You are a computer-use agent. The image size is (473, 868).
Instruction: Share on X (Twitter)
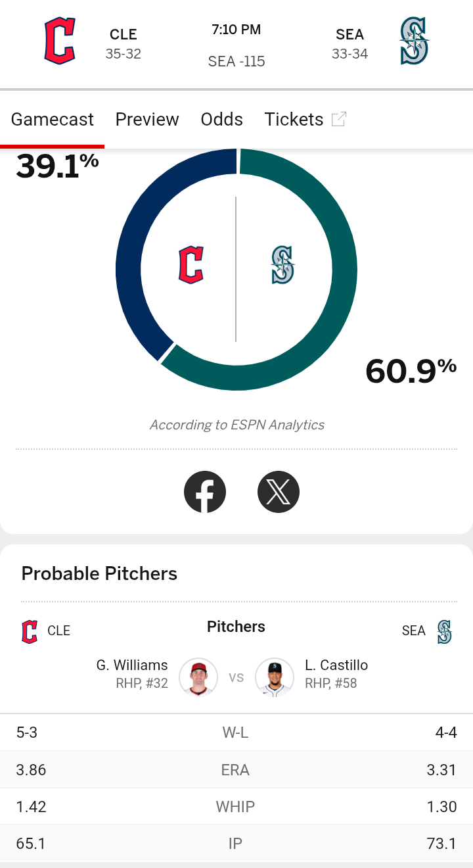click(x=279, y=492)
